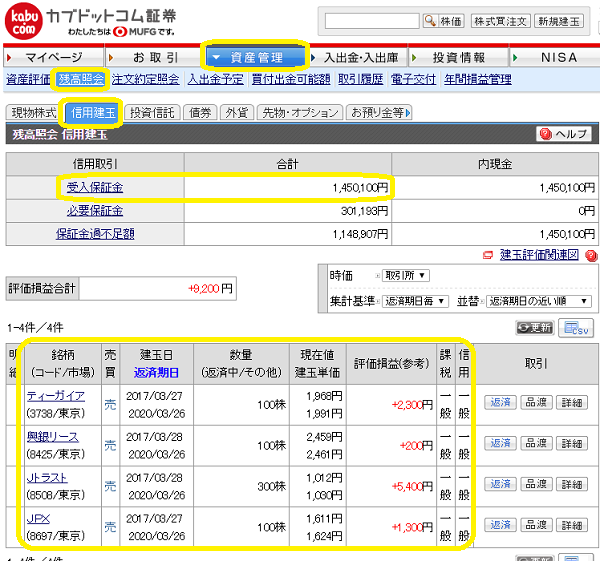Open Jトラスト stock link
Viewport: 600px width, 561px height.
tap(47, 478)
